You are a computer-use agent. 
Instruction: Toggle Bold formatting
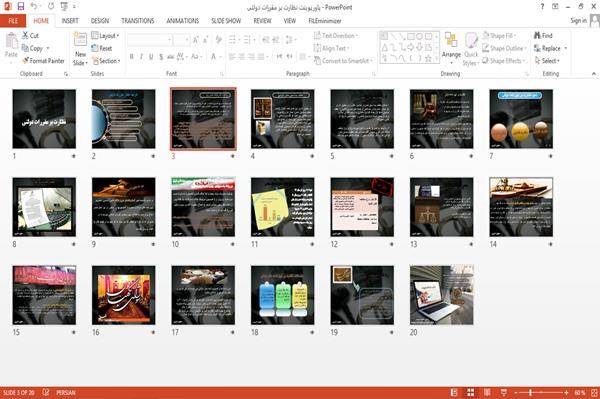[131, 57]
